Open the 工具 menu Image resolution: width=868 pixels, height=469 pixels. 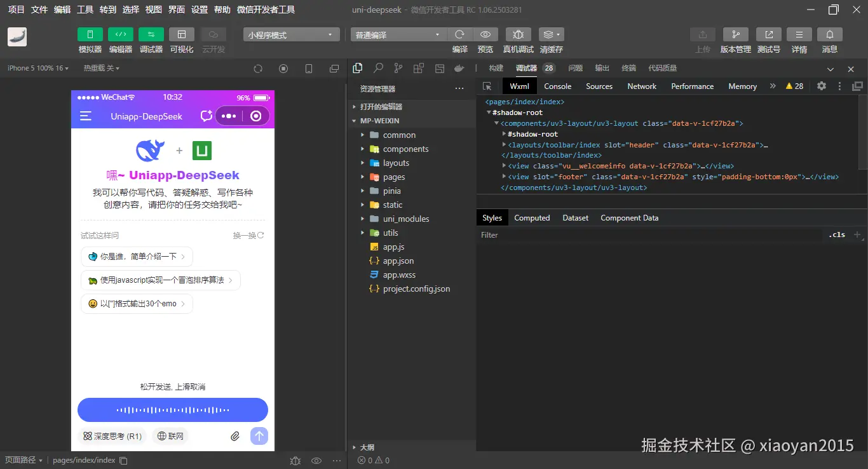(85, 10)
